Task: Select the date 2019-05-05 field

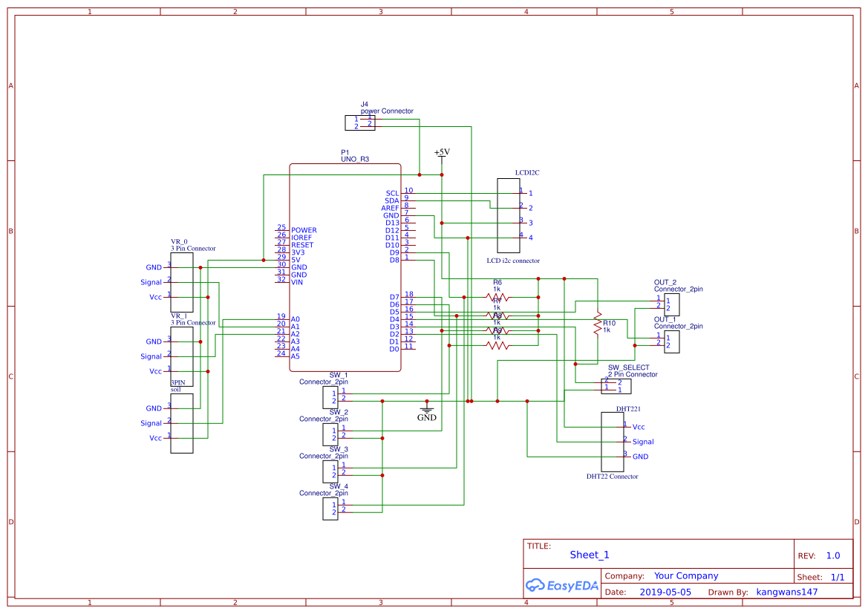Action: 665,592
